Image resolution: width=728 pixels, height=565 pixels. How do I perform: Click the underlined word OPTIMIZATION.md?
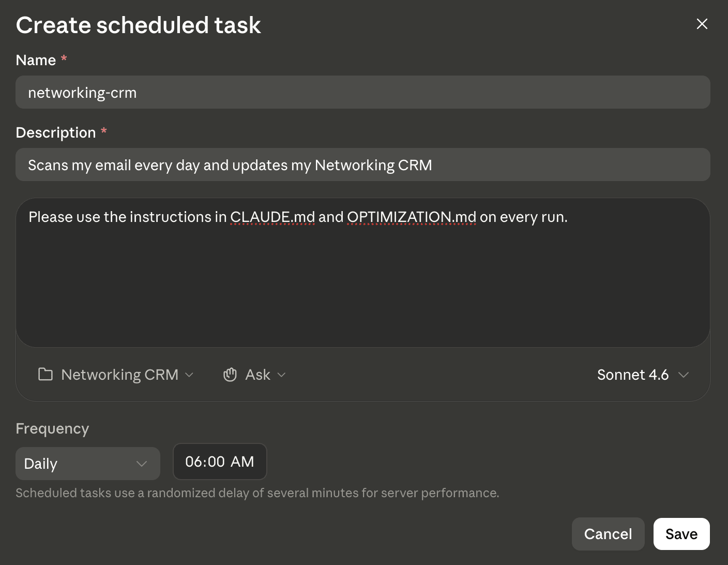click(x=412, y=217)
